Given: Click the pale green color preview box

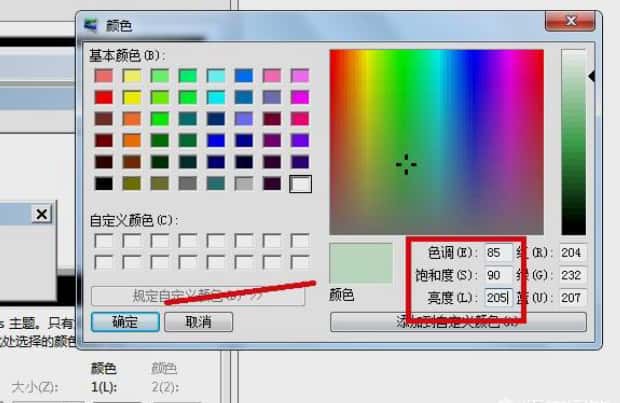Looking at the screenshot, I should tap(361, 263).
